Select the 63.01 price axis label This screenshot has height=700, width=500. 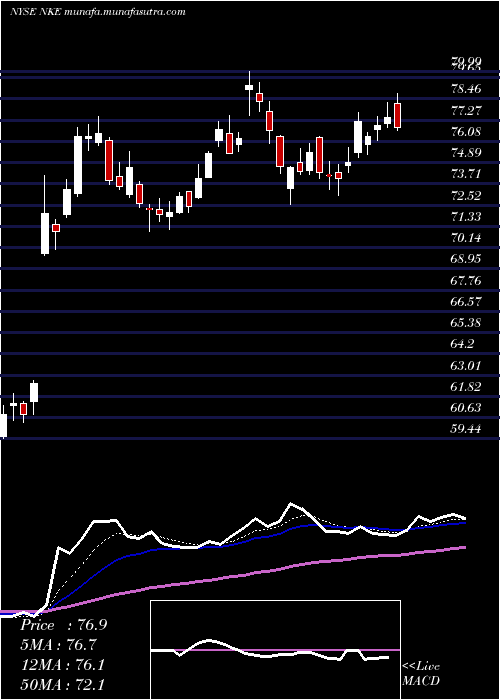coord(467,365)
